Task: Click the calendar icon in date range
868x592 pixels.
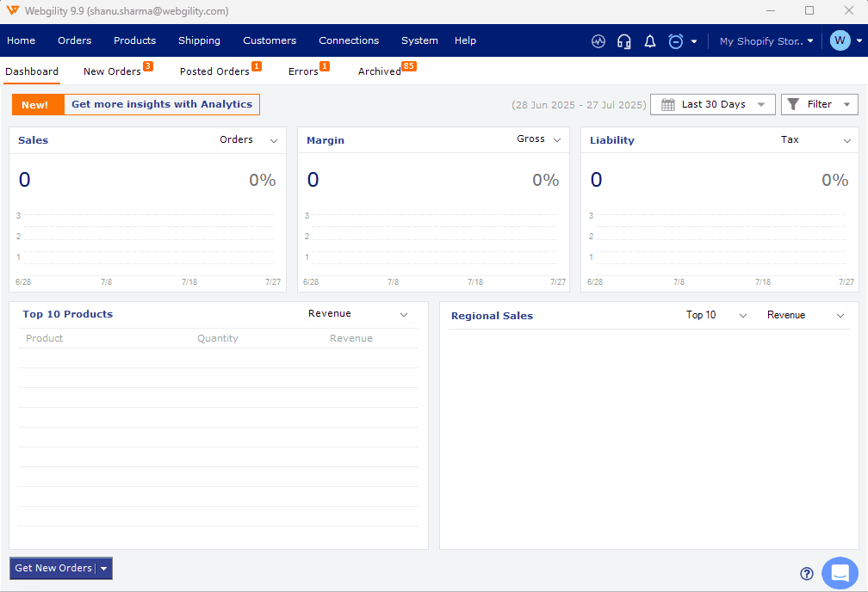Action: (x=668, y=105)
